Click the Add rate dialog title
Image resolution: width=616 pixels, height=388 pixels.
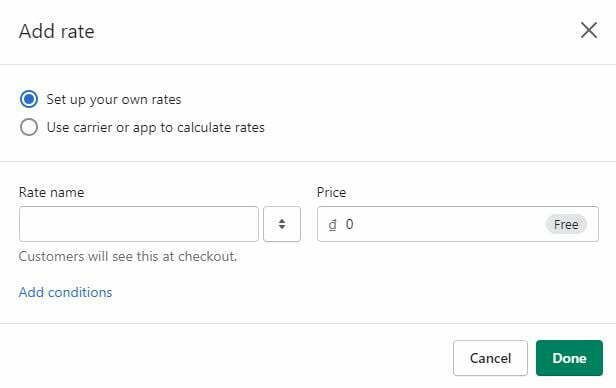click(x=57, y=31)
